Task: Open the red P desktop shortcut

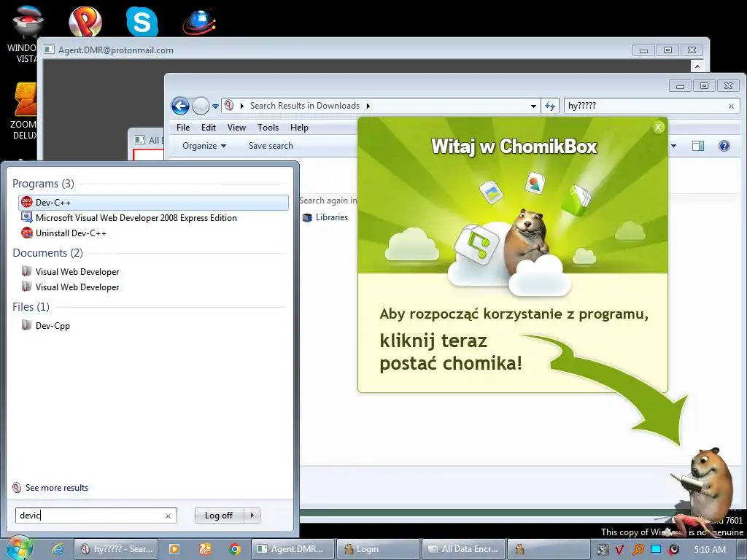Action: (85, 21)
